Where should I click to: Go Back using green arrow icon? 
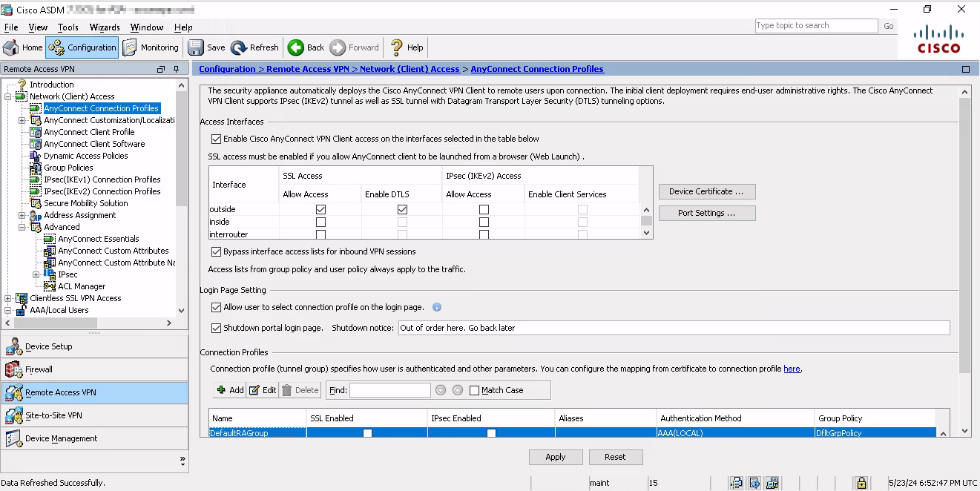click(x=296, y=47)
